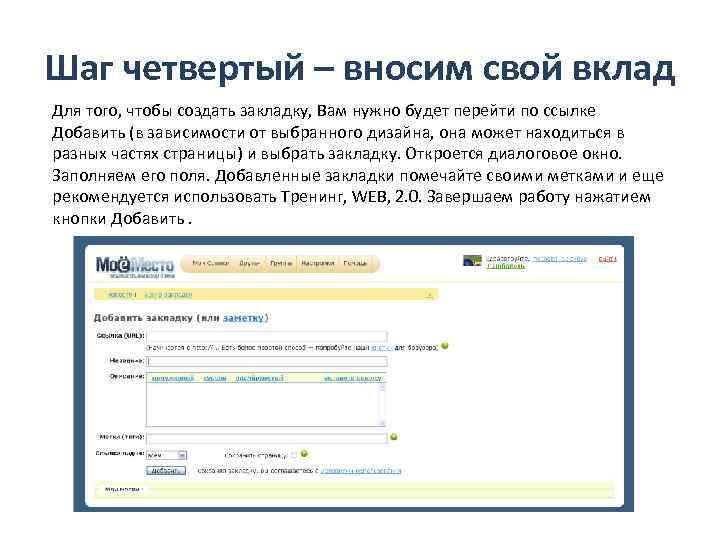Click the Ссылка (URL) input field
The width and height of the screenshot is (720, 540).
(267, 336)
